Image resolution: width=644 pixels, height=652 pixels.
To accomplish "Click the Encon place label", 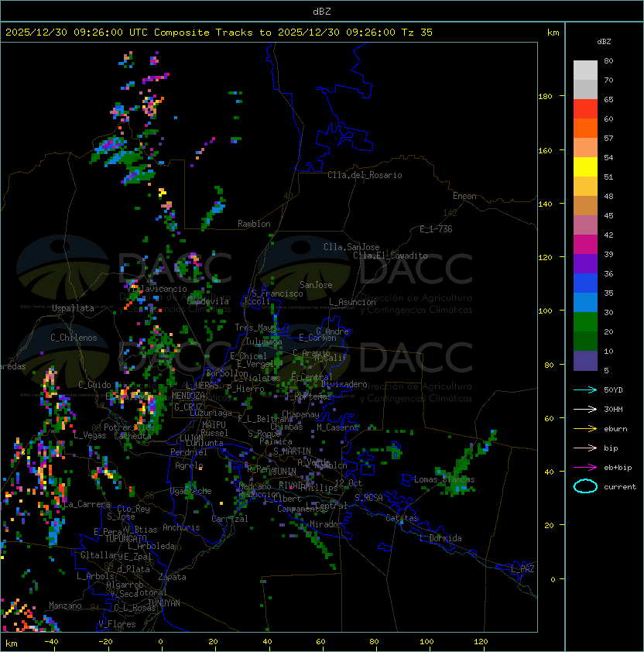I will coord(464,196).
